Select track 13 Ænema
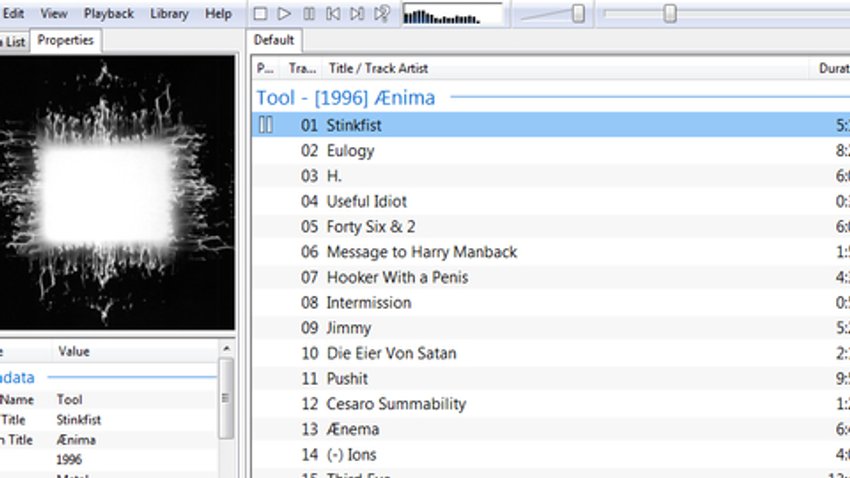Viewport: 850px width, 478px height. (x=551, y=429)
